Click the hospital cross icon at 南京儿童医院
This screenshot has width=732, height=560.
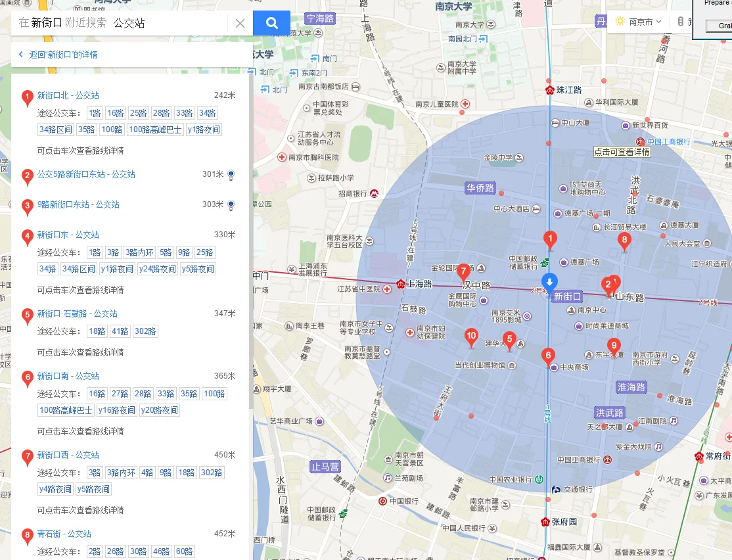pyautogui.click(x=466, y=103)
